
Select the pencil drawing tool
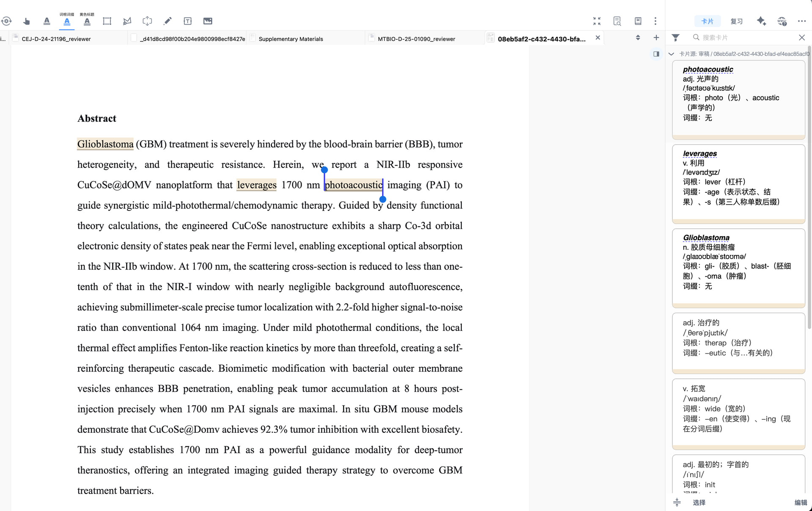[167, 21]
